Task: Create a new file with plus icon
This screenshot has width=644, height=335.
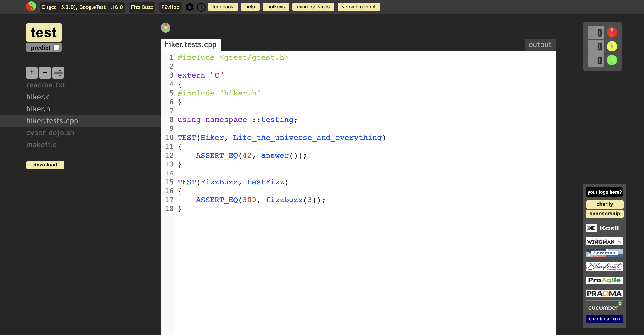Action: [x=32, y=72]
